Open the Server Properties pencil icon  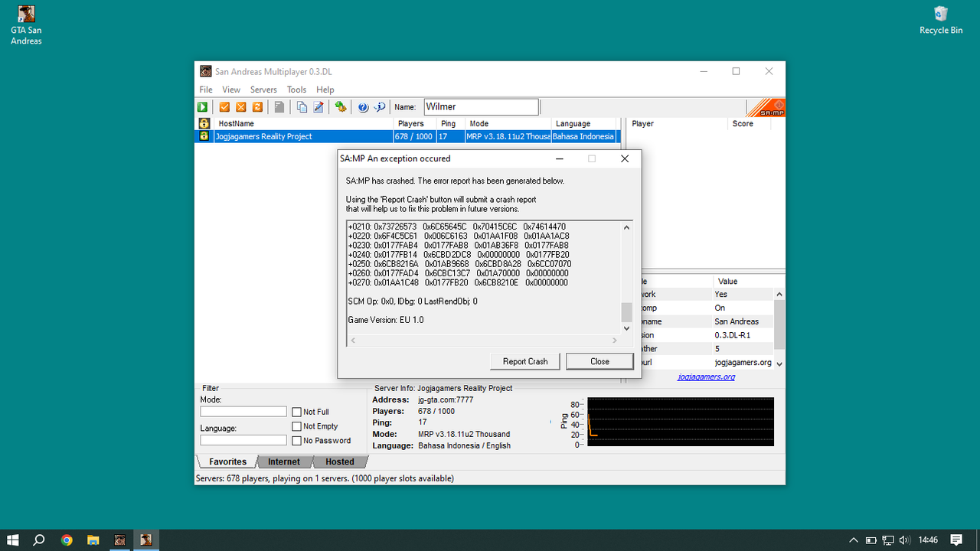pyautogui.click(x=318, y=107)
